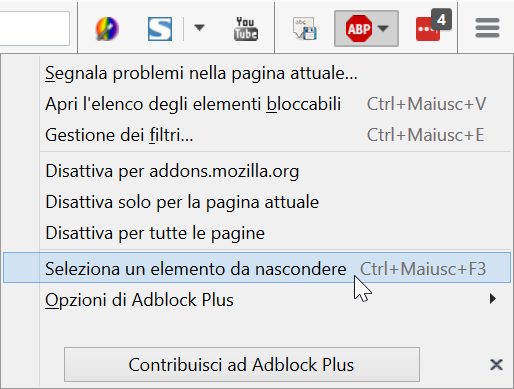The height and width of the screenshot is (389, 514).
Task: Expand the 'Opzioni di Adblock Plus' submenu arrow
Action: pos(493,299)
